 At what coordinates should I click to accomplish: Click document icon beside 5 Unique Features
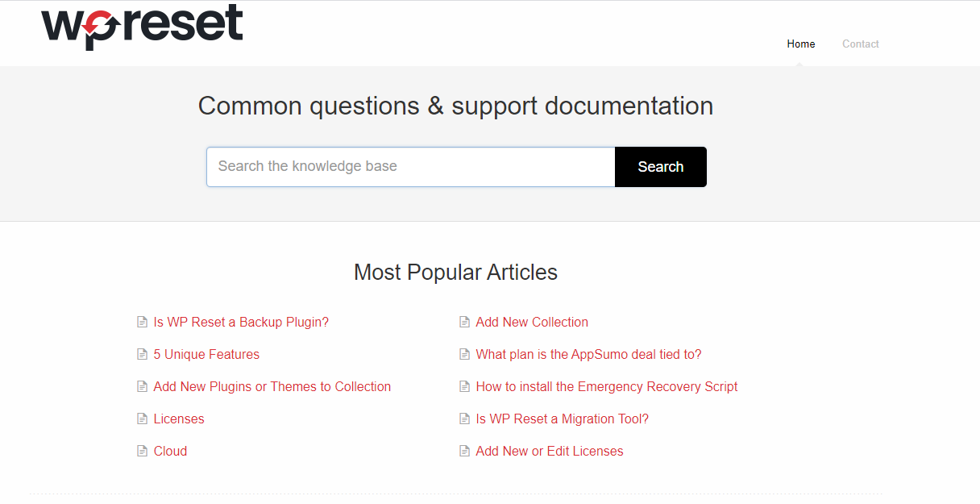click(x=142, y=354)
